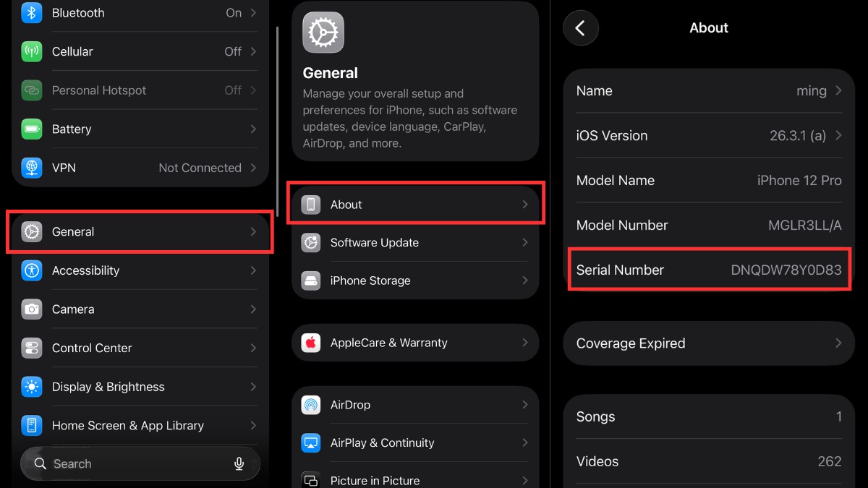Open AirPlay & Continuity settings
Image resolution: width=868 pixels, height=488 pixels.
click(x=415, y=442)
